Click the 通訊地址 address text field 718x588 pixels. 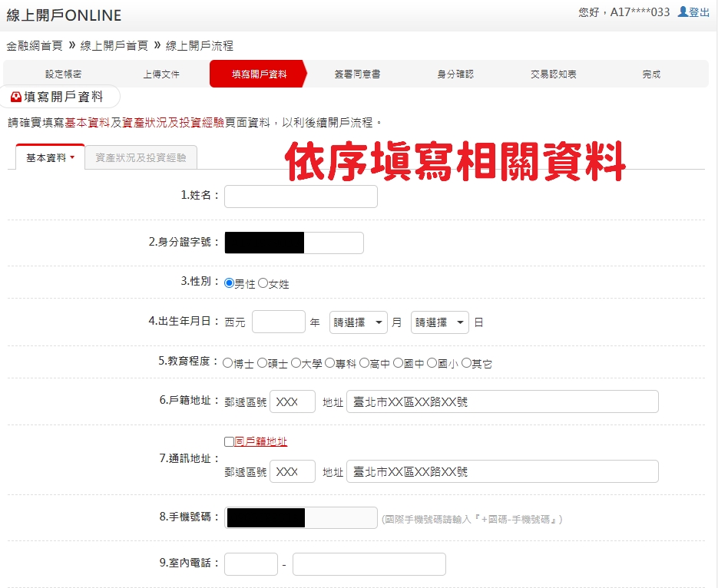coord(502,471)
